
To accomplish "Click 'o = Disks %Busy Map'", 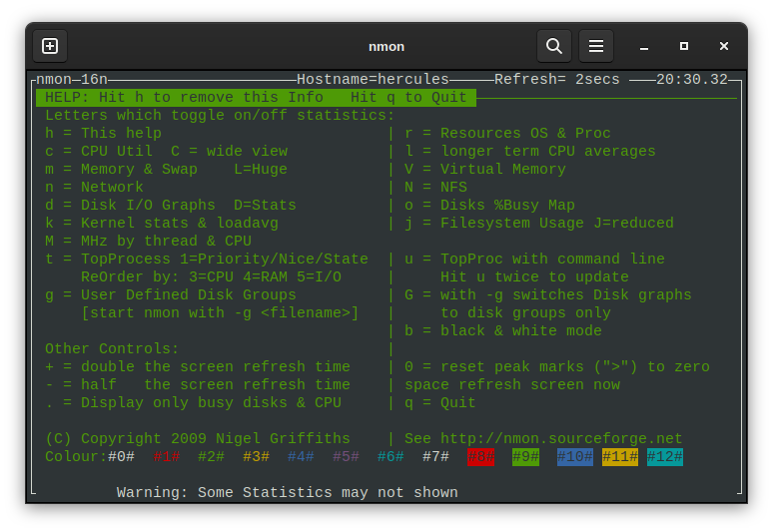I will click(489, 205).
